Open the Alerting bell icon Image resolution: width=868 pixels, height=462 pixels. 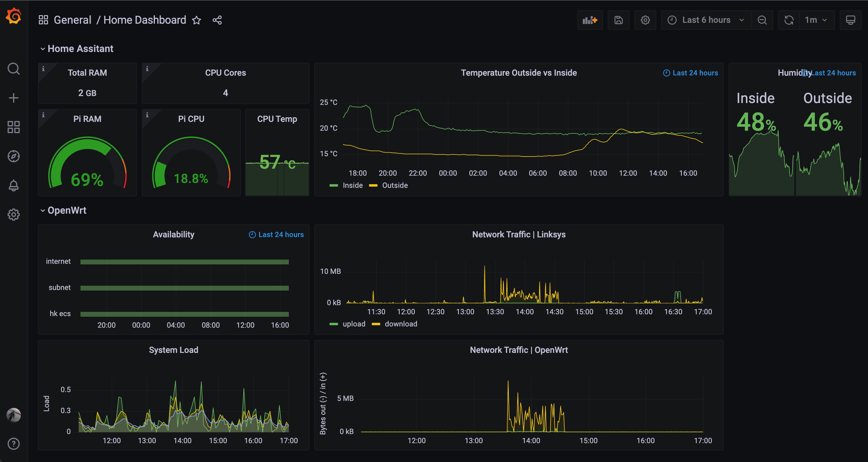[13, 185]
